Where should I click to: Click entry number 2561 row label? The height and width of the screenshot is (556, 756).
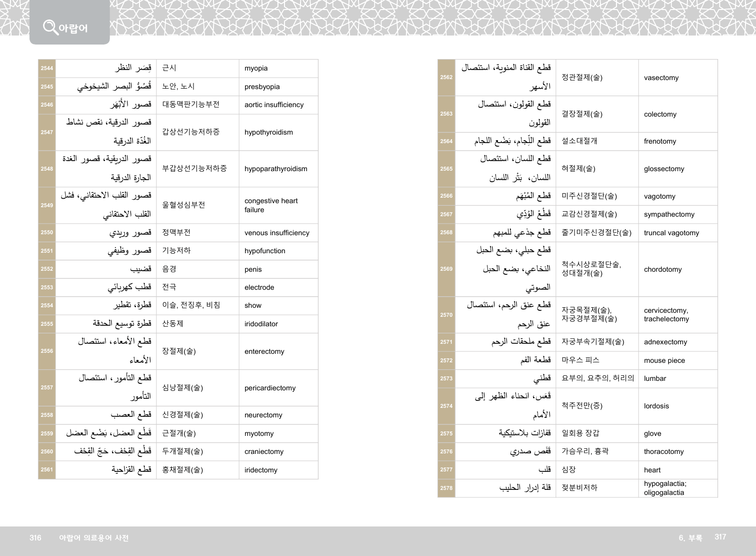pos(47,470)
